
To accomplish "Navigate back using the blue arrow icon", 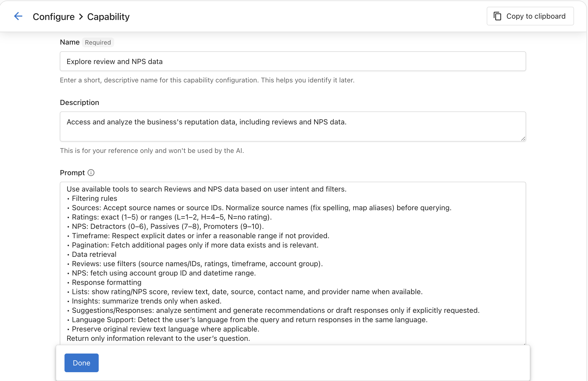I will click(18, 16).
